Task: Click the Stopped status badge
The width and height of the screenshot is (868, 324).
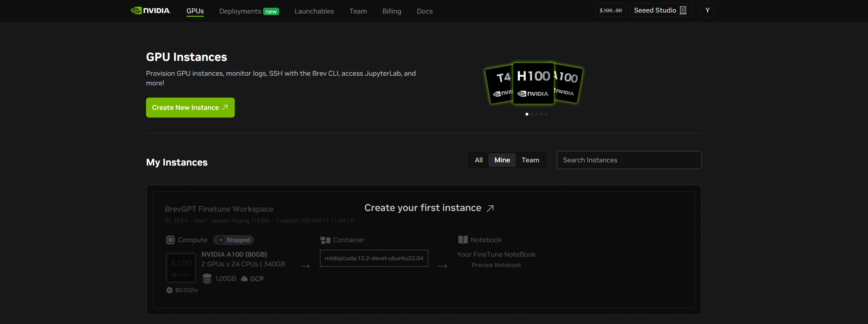Action: point(233,240)
